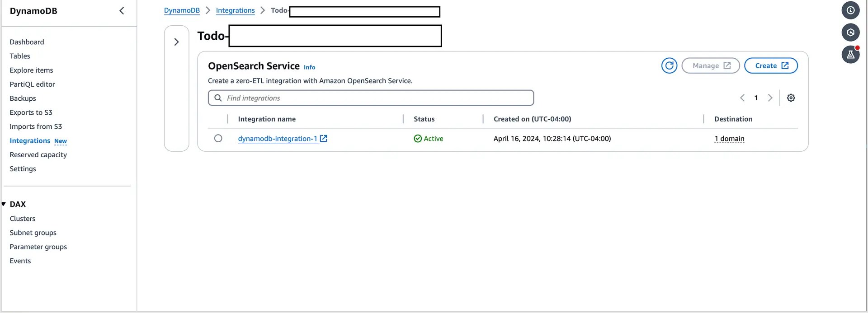Open Imports from S3

point(36,126)
